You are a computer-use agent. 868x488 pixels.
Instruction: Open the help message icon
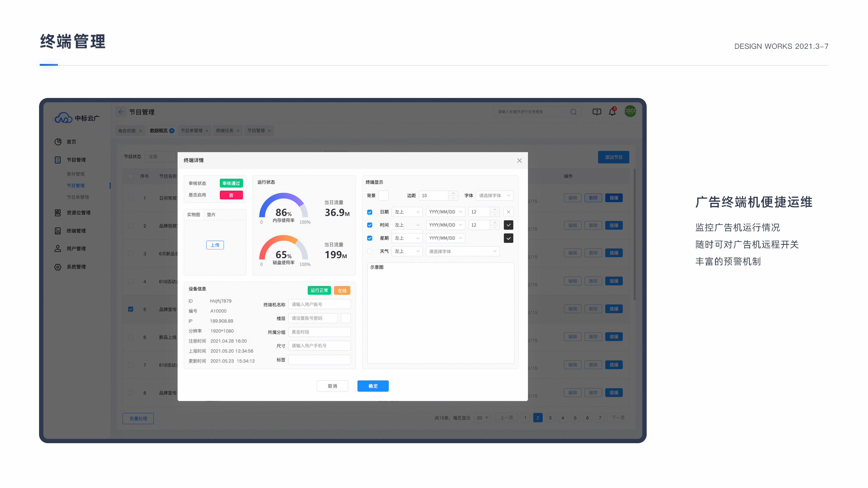click(x=597, y=112)
